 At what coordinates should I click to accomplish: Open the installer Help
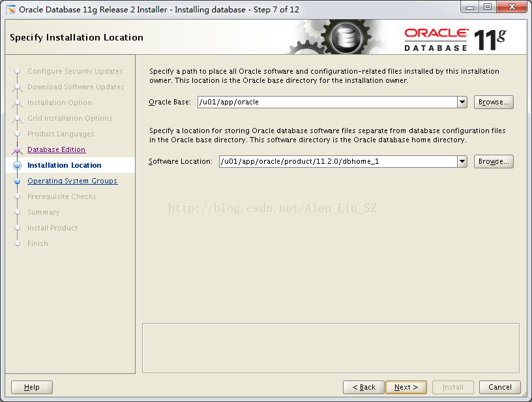(x=32, y=387)
